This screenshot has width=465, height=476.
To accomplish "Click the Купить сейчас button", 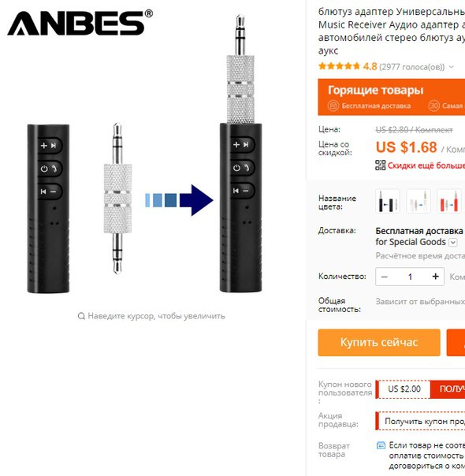I will coord(379,343).
